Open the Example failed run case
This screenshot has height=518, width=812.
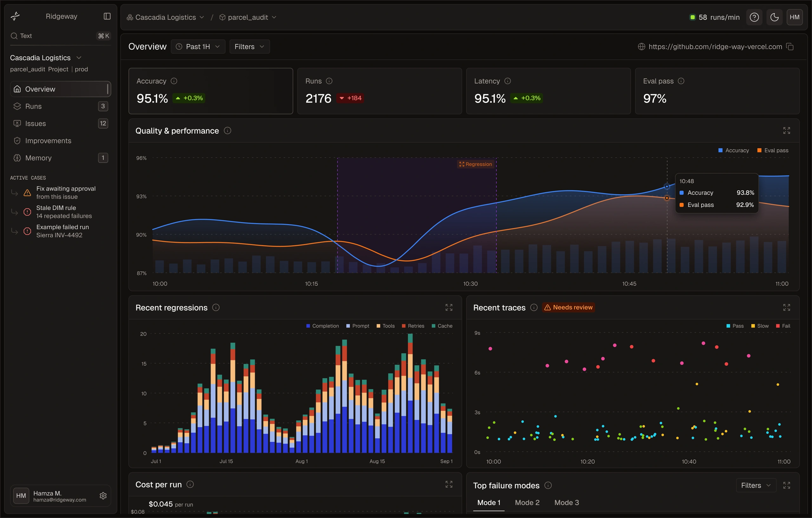(60, 231)
